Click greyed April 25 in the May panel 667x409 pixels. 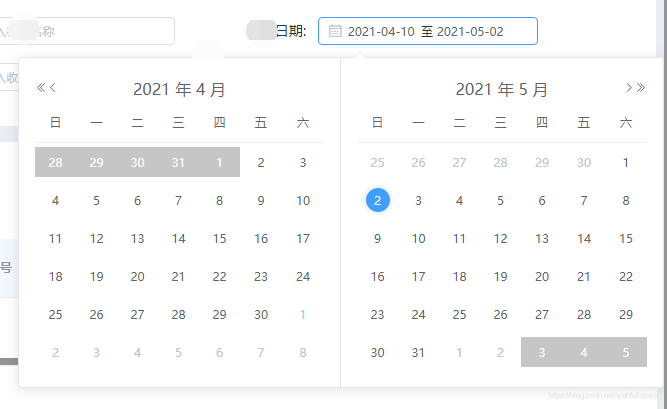(x=378, y=163)
